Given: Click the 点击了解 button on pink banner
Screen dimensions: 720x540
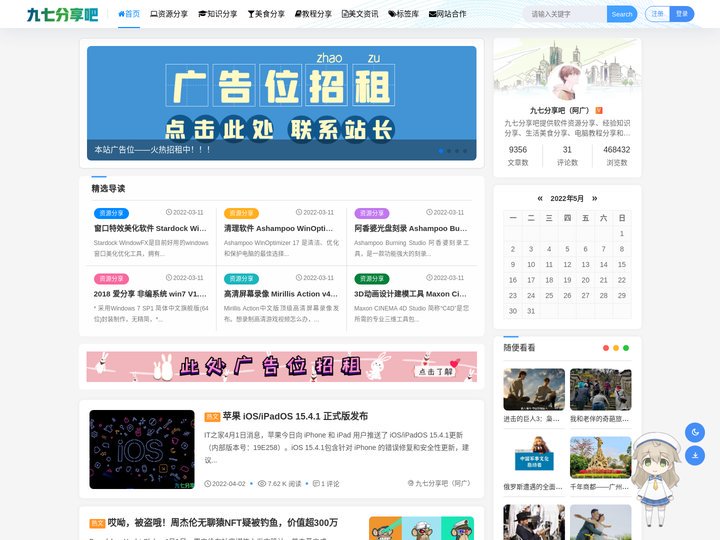Looking at the screenshot, I should [435, 371].
